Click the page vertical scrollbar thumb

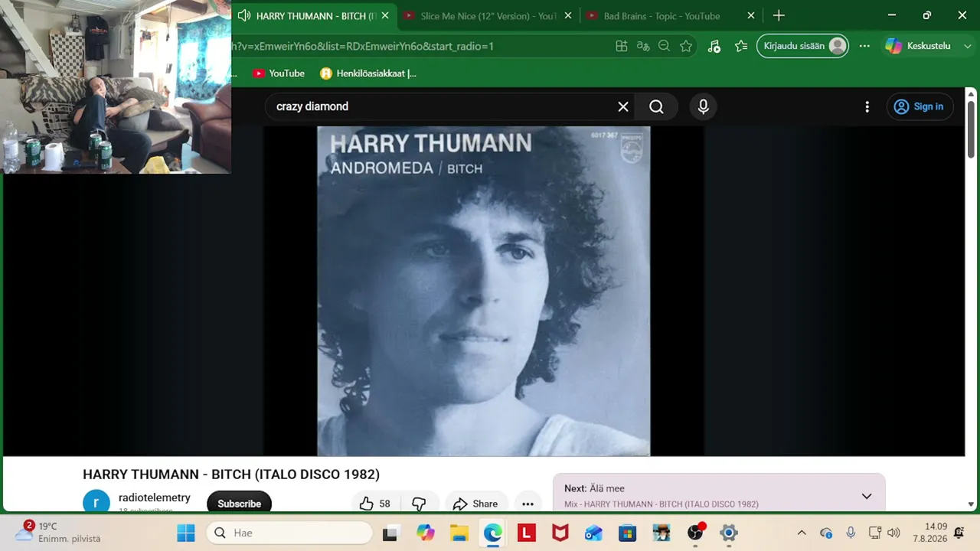click(x=971, y=129)
